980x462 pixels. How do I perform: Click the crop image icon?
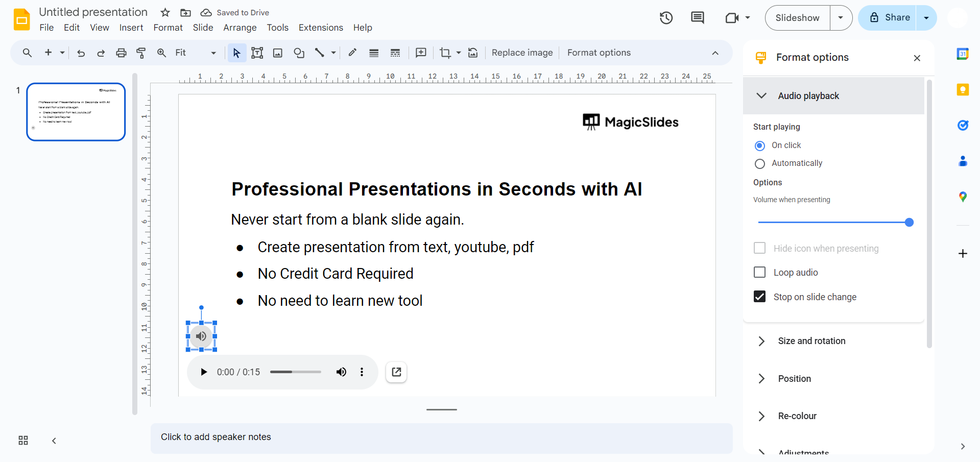(445, 53)
